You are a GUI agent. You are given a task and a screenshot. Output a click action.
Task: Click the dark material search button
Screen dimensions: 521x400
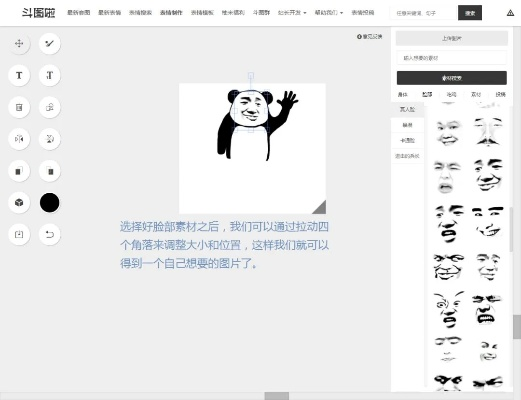point(452,78)
